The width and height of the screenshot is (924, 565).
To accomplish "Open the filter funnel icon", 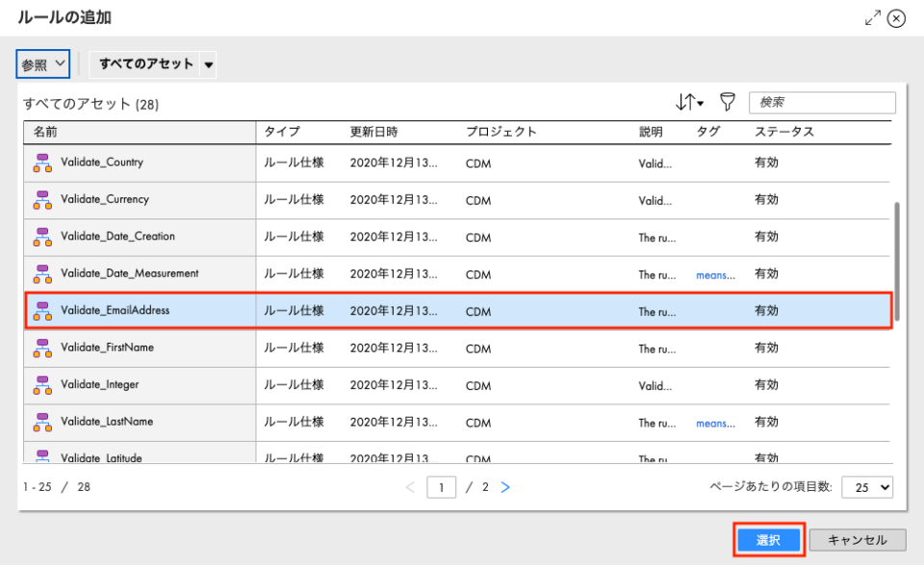I will coord(727,101).
